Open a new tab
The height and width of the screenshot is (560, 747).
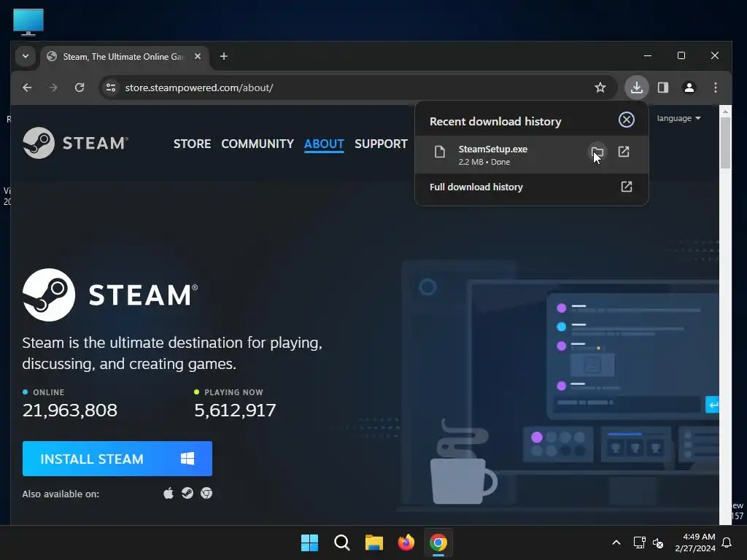223,56
